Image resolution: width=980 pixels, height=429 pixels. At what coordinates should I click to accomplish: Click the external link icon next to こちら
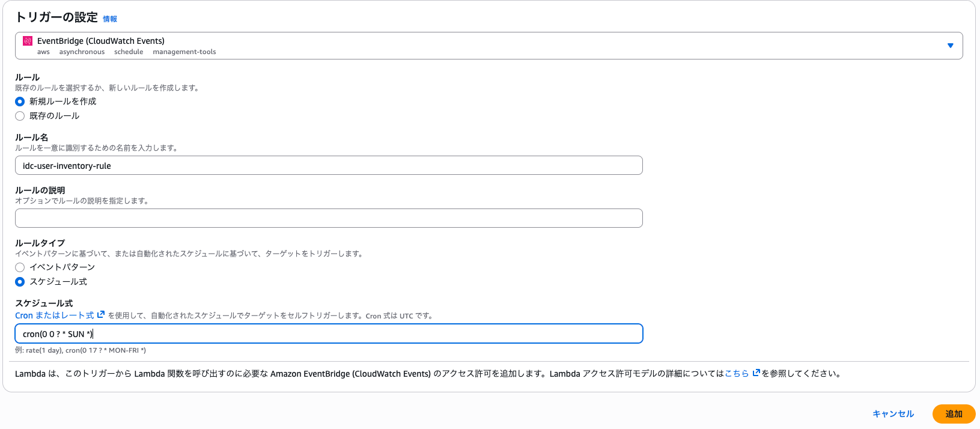[x=755, y=373]
